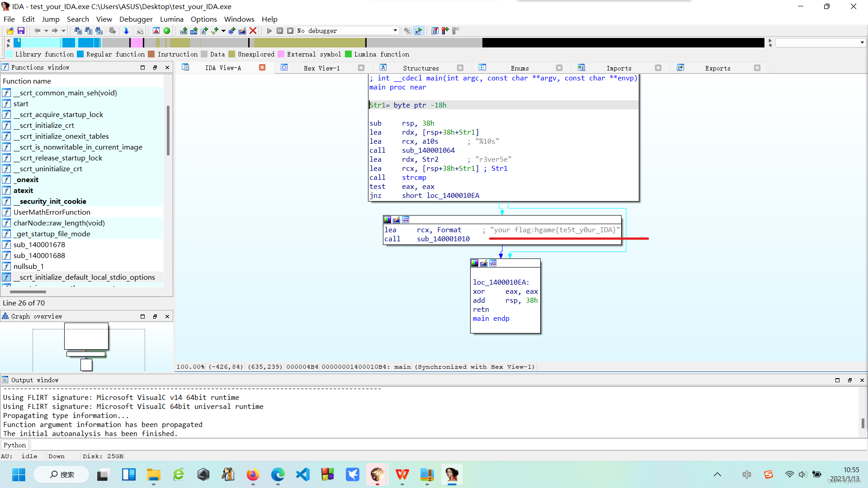Switch to the Exports tab
Screen dimensions: 868x488
pos(718,68)
